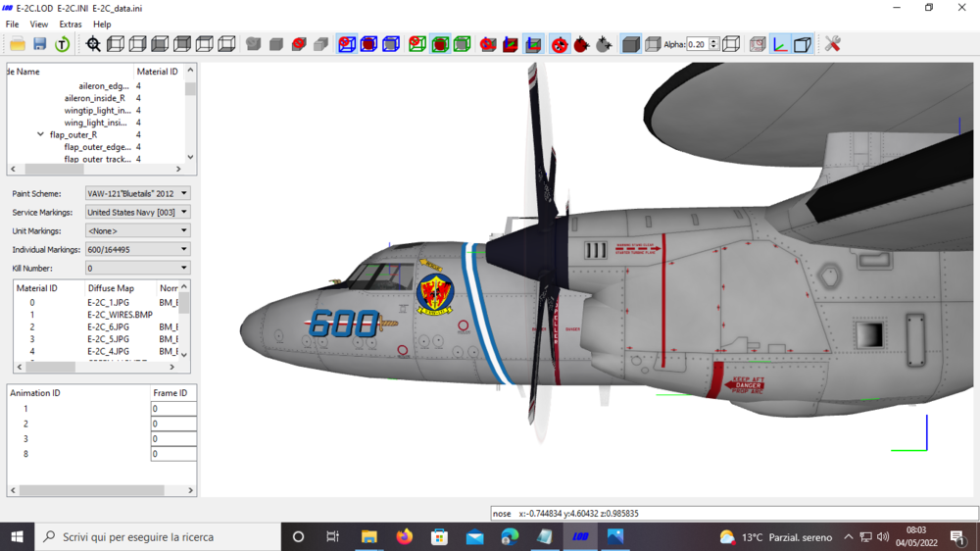980x551 pixels.
Task: Click the nose coordinates status bar text
Action: coord(565,514)
